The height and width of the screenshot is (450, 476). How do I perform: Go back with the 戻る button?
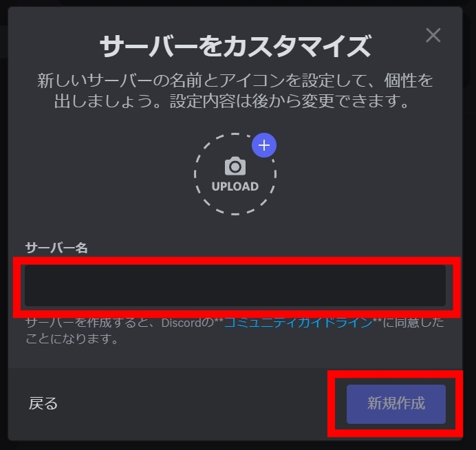[43, 403]
